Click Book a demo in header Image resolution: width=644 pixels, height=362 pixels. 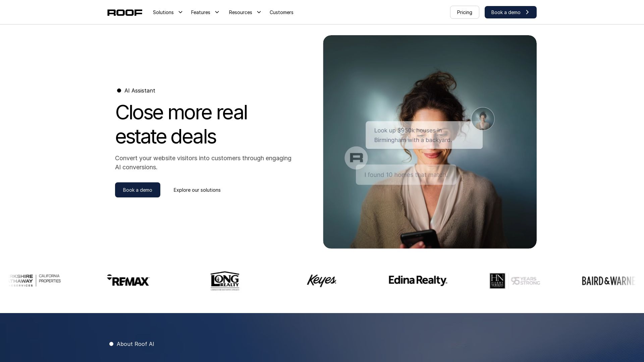pos(510,12)
